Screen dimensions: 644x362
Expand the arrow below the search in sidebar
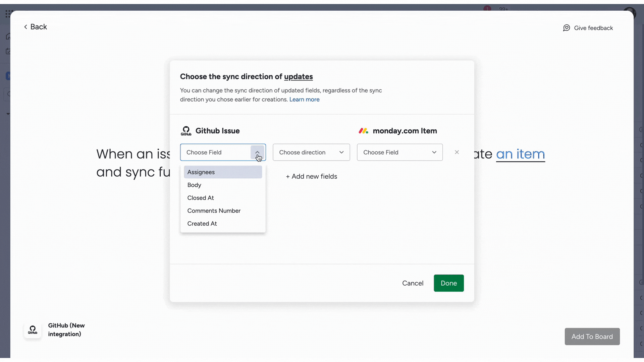coord(8,114)
